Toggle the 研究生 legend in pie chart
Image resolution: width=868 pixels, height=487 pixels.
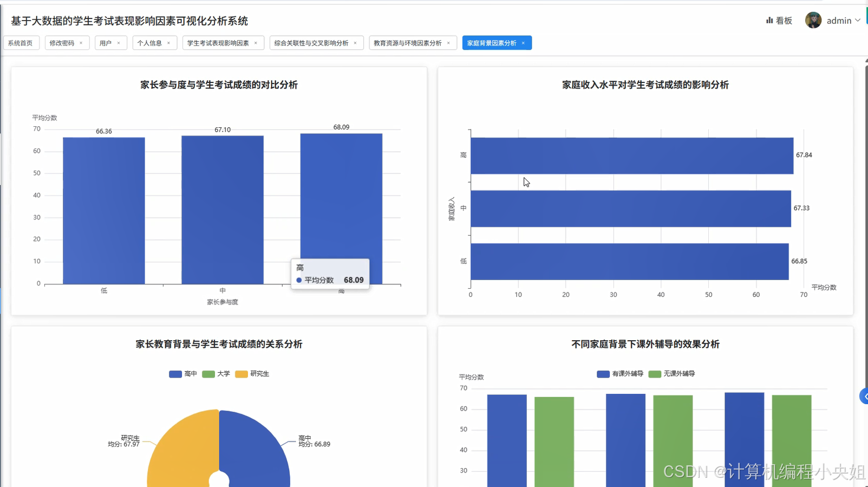pyautogui.click(x=252, y=374)
